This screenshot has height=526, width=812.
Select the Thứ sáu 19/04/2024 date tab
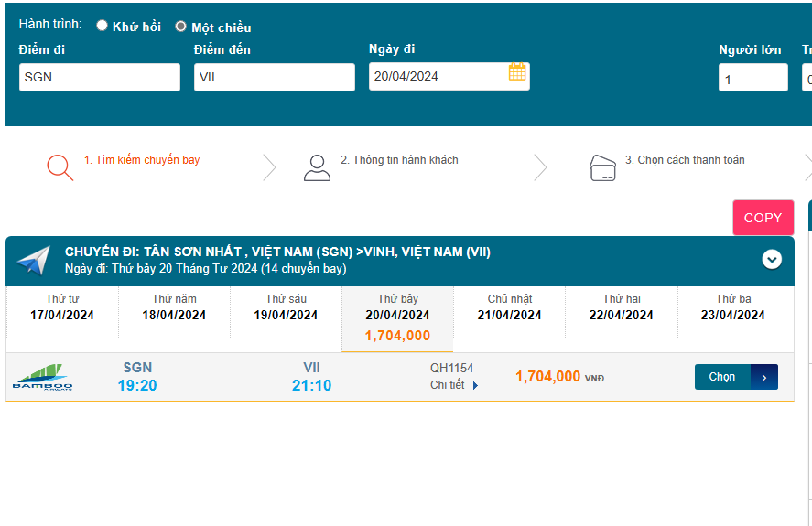286,308
